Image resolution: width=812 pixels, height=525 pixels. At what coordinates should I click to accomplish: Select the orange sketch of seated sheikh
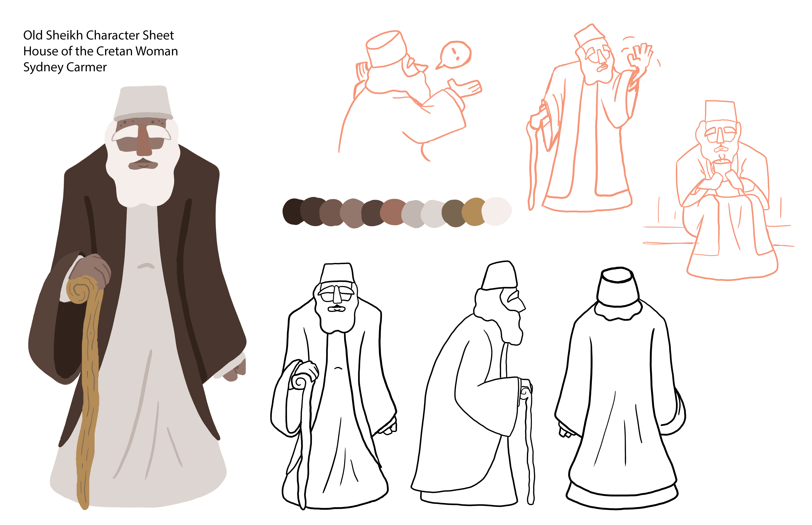pos(719,191)
